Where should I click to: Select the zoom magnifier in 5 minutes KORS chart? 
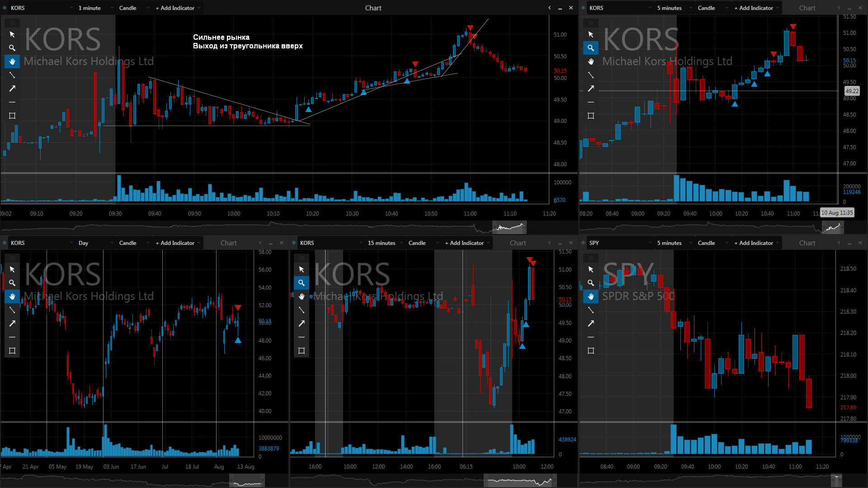pos(591,48)
